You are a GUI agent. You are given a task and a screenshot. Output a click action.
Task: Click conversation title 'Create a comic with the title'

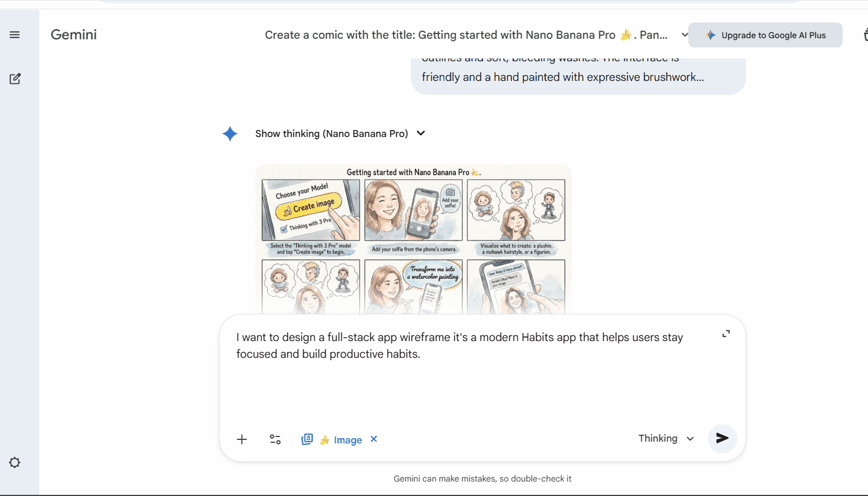[466, 35]
